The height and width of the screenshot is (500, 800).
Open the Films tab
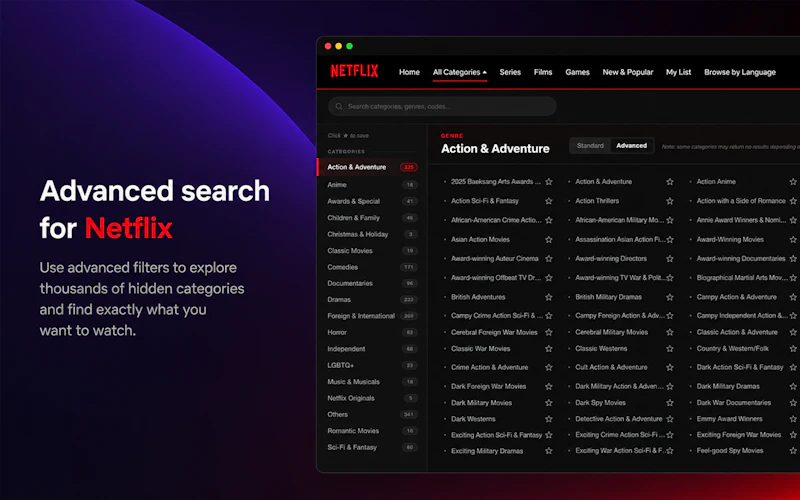543,72
